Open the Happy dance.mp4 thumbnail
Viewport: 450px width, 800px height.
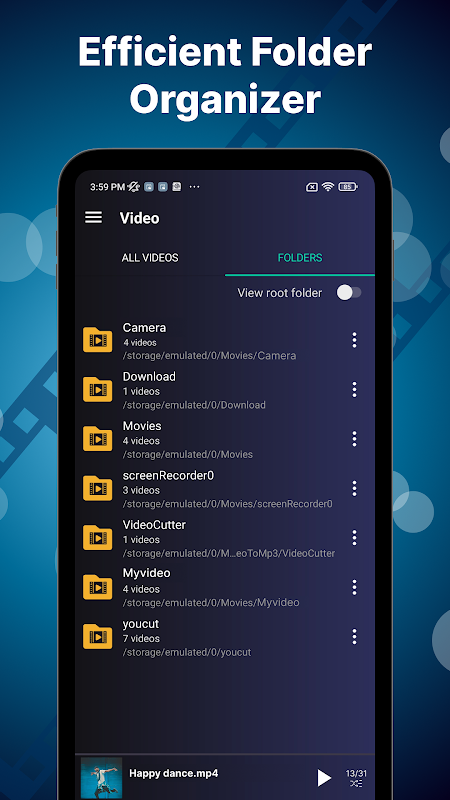click(102, 778)
